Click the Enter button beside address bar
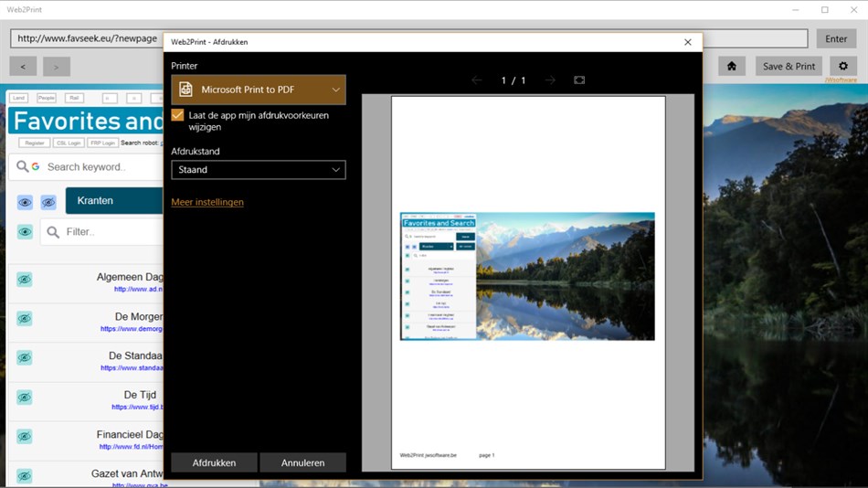 pyautogui.click(x=836, y=38)
